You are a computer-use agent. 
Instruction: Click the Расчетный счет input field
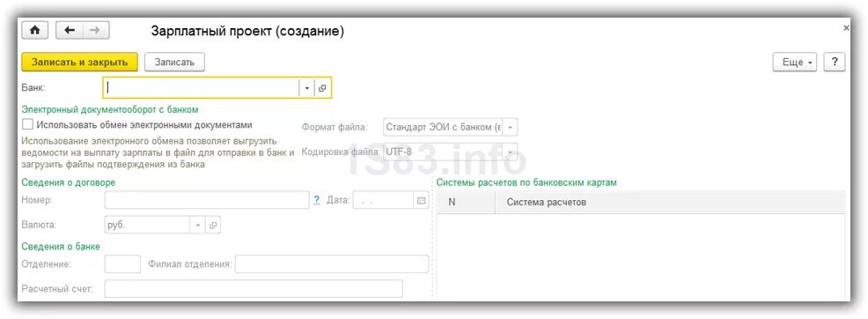point(254,288)
